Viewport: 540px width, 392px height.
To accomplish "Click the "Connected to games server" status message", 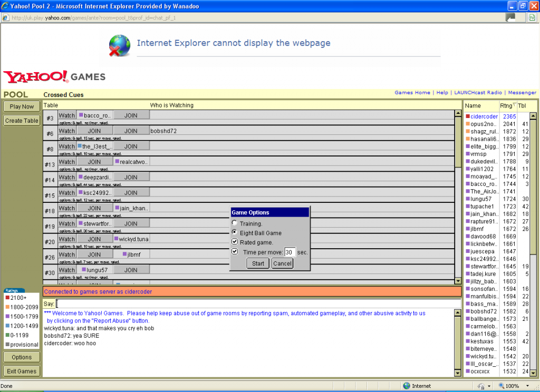I will 98,292.
